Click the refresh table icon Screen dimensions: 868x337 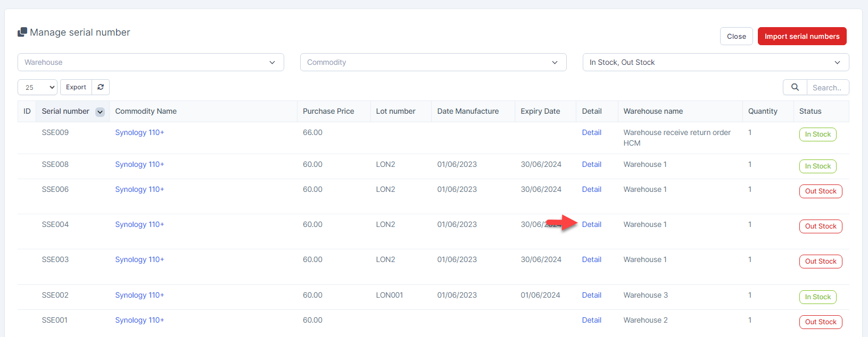[101, 87]
